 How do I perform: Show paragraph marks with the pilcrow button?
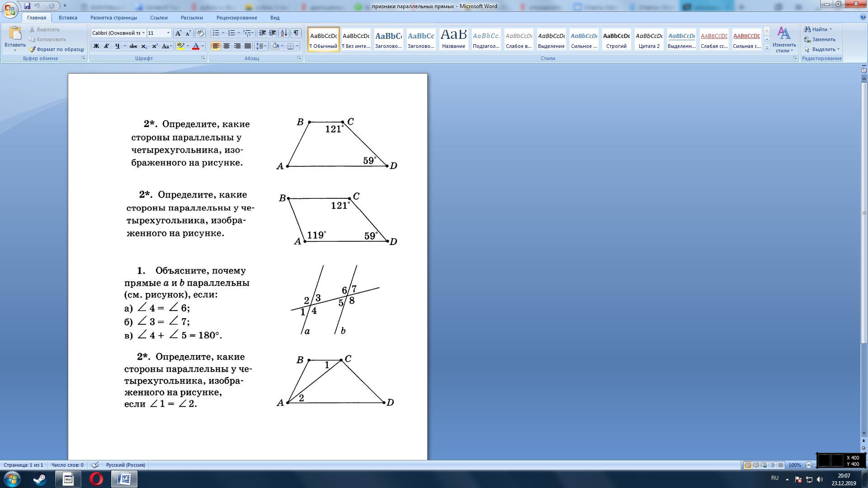click(296, 33)
